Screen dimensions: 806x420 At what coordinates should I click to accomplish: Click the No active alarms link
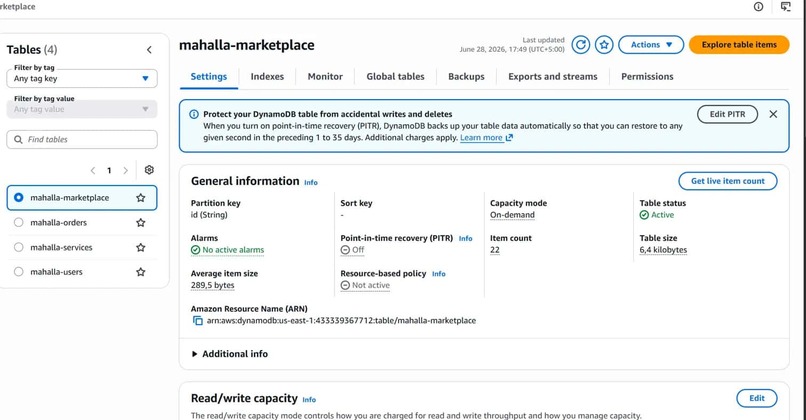click(x=227, y=250)
